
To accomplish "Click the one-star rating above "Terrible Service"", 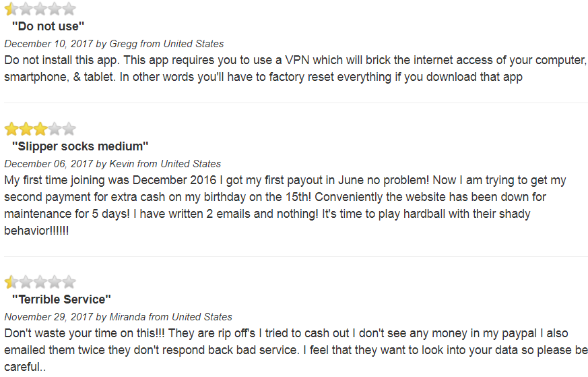I will click(x=40, y=282).
